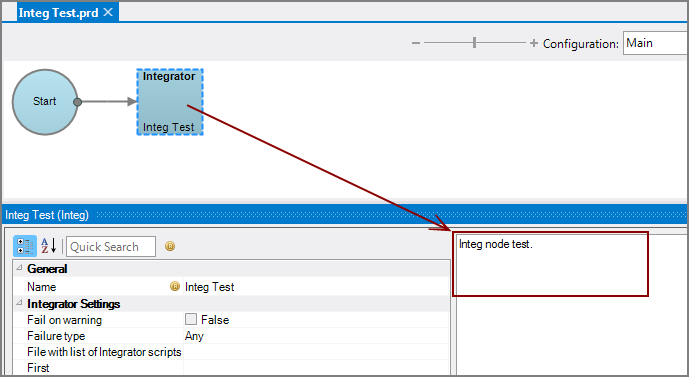Click the Quick Search field
This screenshot has width=689, height=377.
[111, 246]
